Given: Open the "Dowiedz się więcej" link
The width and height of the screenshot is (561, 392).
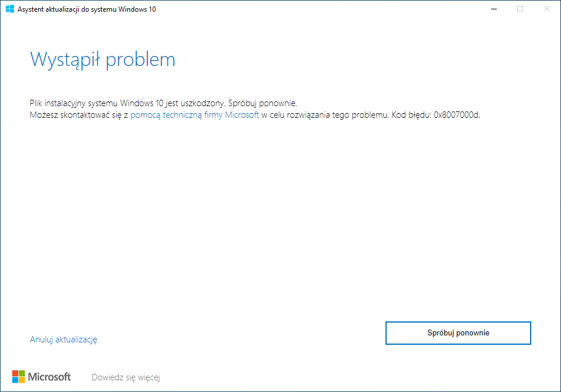Looking at the screenshot, I should (125, 377).
